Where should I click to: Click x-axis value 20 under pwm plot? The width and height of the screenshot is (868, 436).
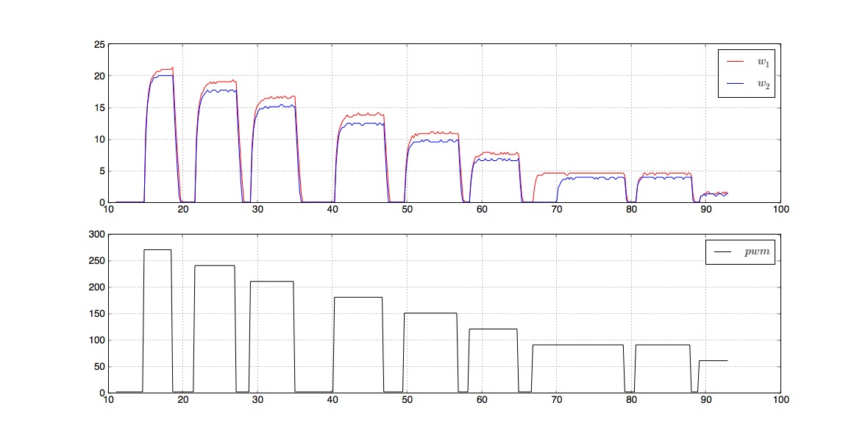point(183,399)
